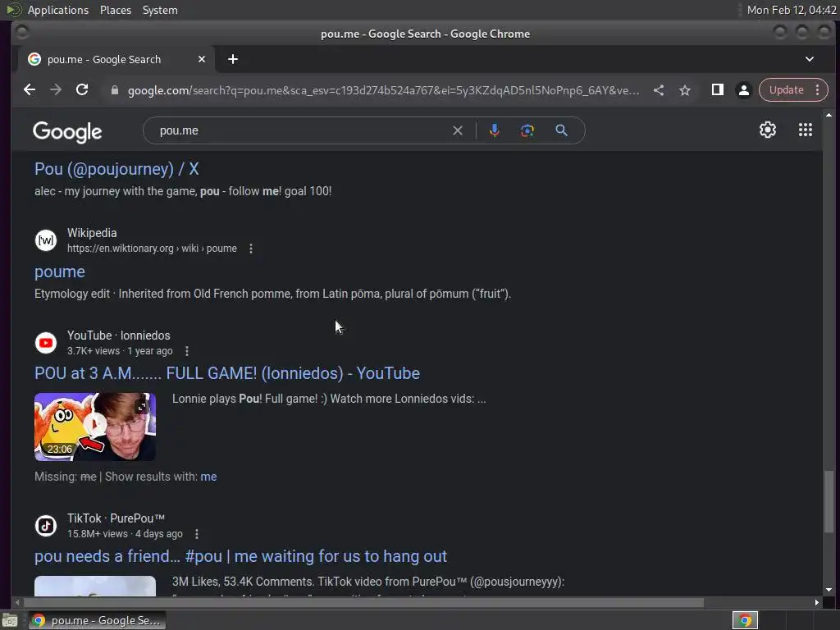Bookmark this page with the star icon
This screenshot has height=630, width=840.
coord(685,90)
